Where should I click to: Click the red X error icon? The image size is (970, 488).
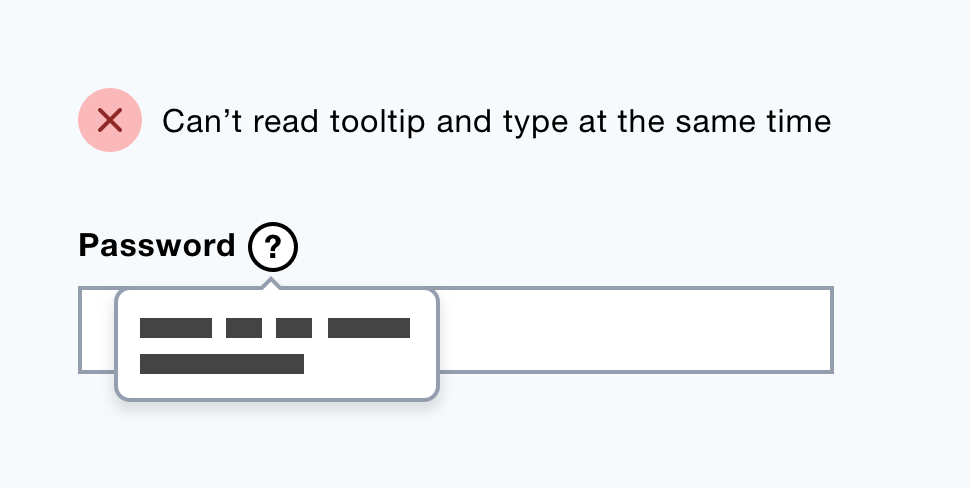coord(110,121)
